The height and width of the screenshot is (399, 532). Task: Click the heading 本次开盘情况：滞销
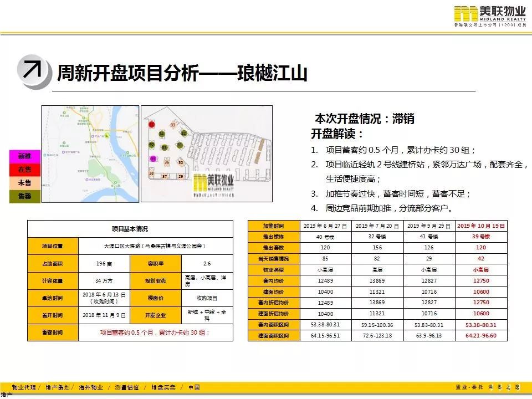pos(365,119)
